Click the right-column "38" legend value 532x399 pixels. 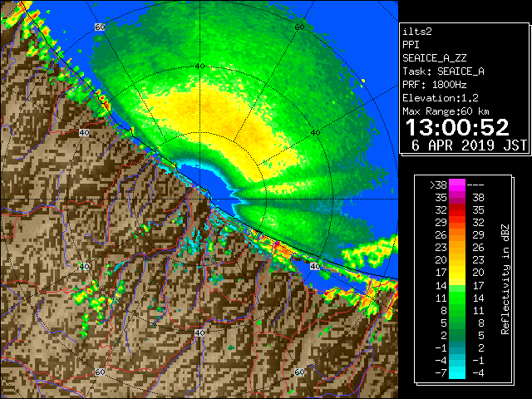[x=478, y=198]
